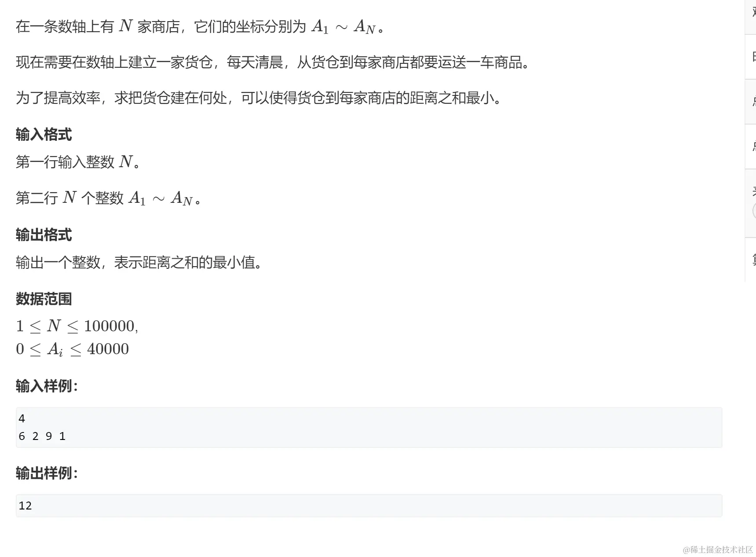This screenshot has width=756, height=557.
Task: Click the 输入样例 heading
Action: 47,386
